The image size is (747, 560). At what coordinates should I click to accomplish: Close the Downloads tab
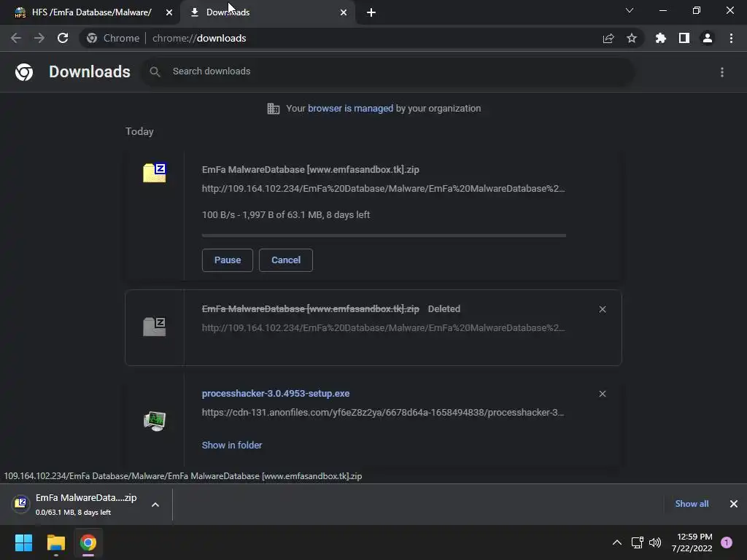(344, 12)
